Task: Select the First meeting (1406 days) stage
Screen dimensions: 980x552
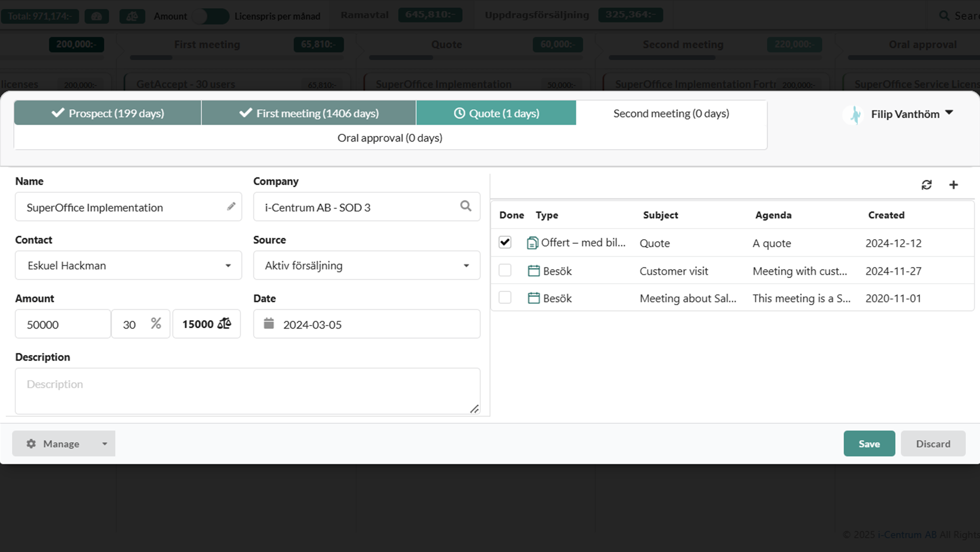Action: tap(309, 113)
